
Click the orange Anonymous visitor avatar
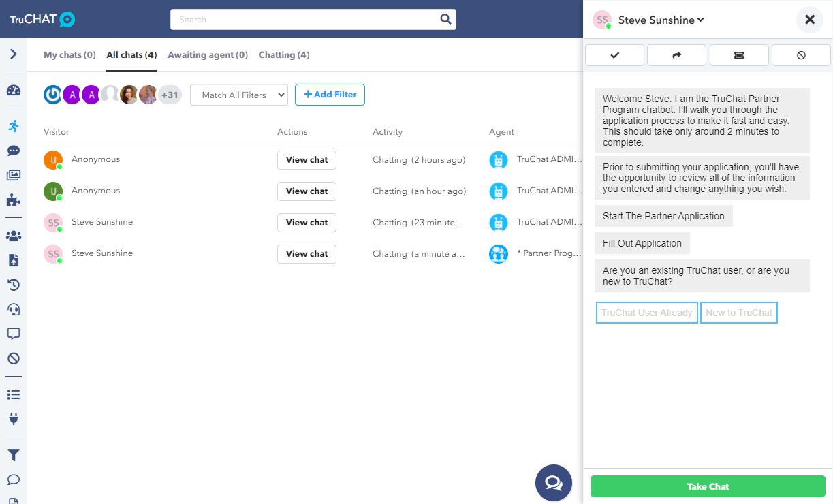(53, 160)
